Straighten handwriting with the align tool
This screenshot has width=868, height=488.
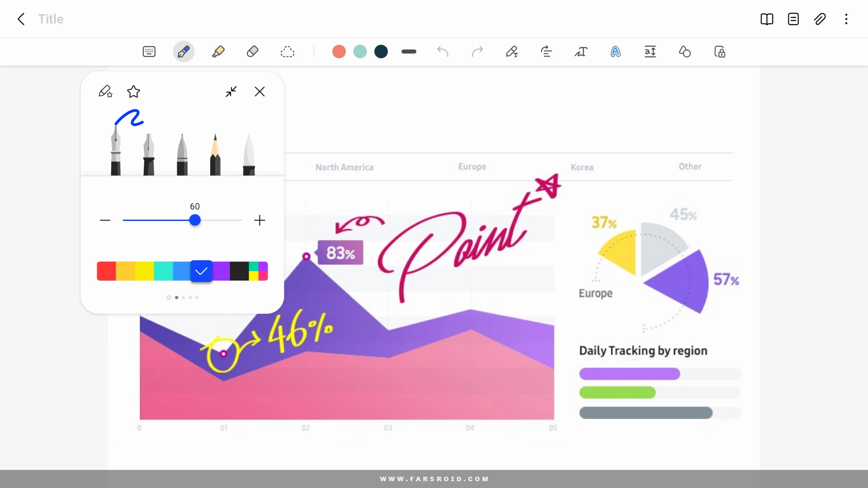tap(547, 52)
